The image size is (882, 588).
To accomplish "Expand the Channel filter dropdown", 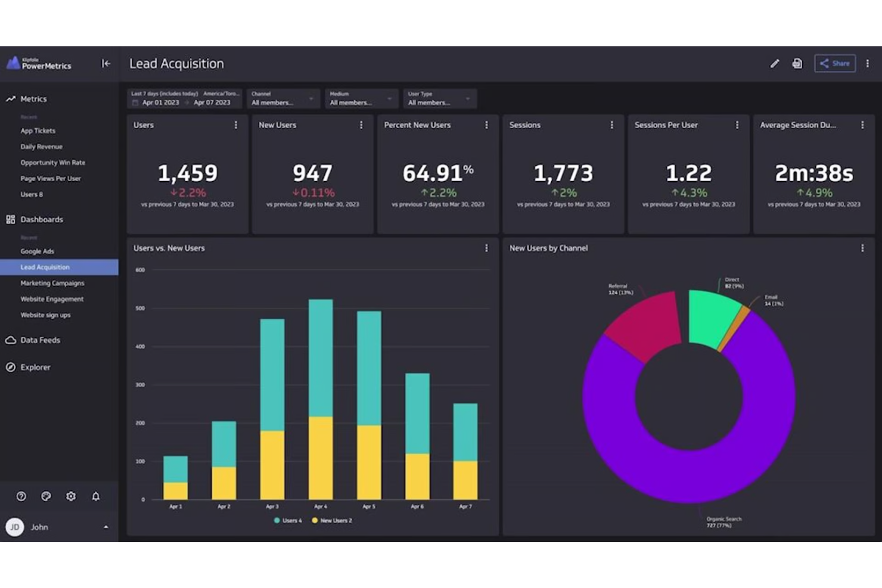I will pyautogui.click(x=283, y=98).
